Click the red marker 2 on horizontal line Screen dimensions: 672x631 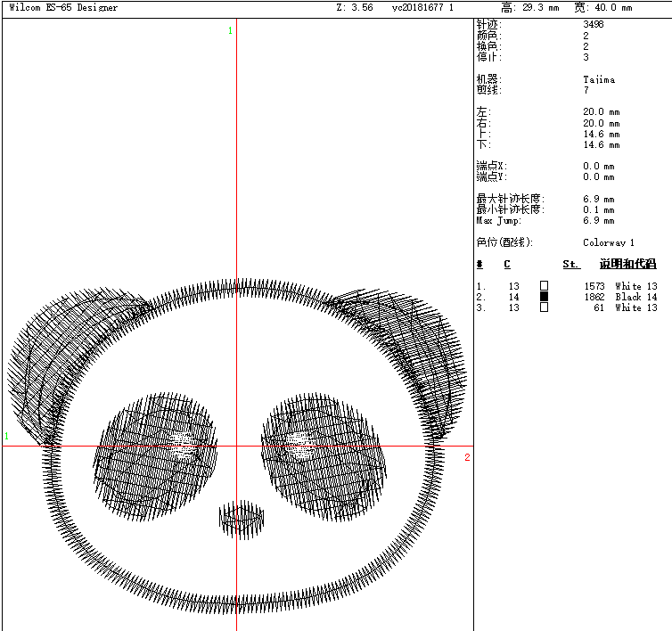coord(467,457)
